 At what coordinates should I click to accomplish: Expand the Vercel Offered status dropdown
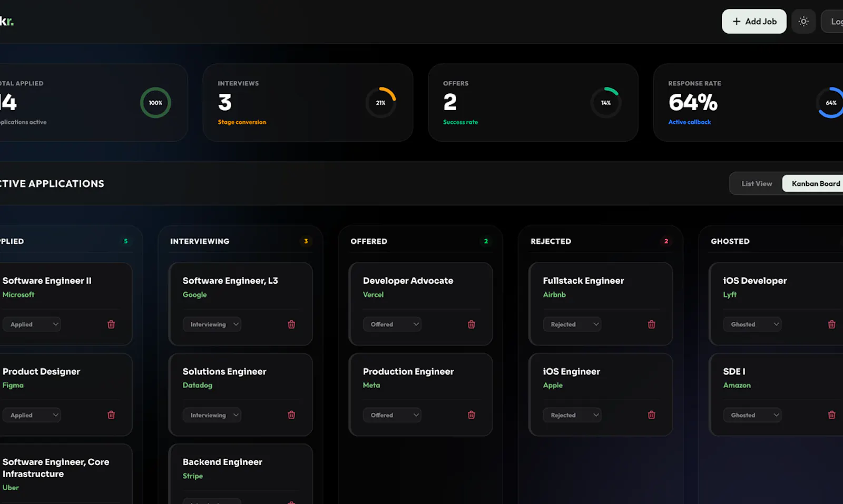(x=392, y=324)
